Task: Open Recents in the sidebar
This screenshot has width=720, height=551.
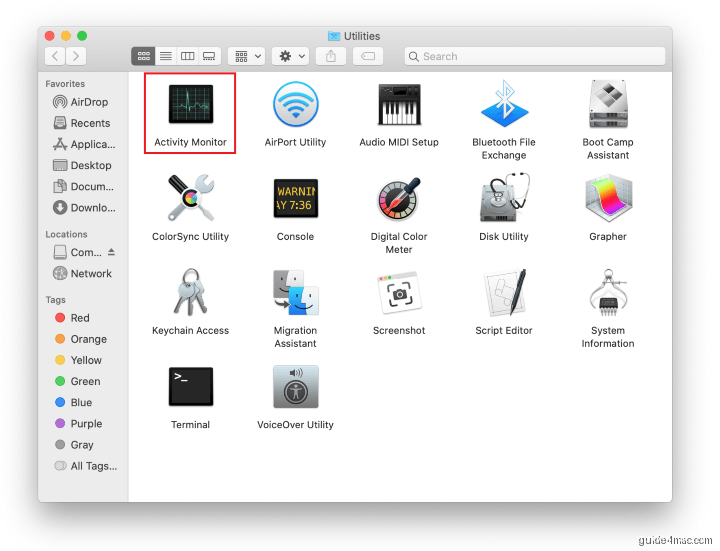Action: coord(82,123)
